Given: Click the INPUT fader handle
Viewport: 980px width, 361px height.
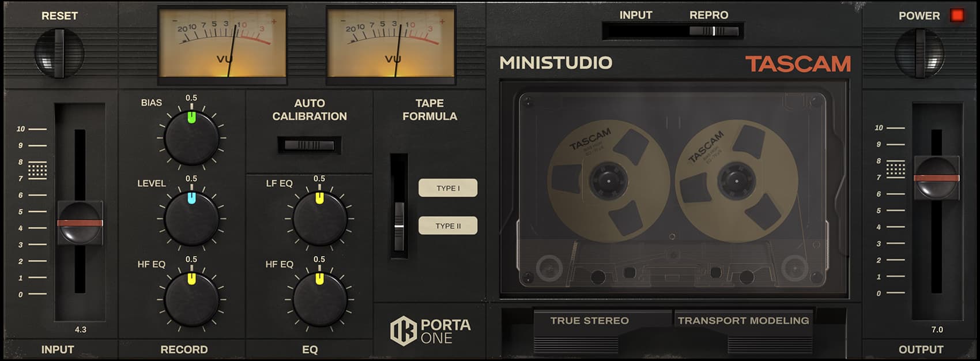Looking at the screenshot, I should pos(80,223).
